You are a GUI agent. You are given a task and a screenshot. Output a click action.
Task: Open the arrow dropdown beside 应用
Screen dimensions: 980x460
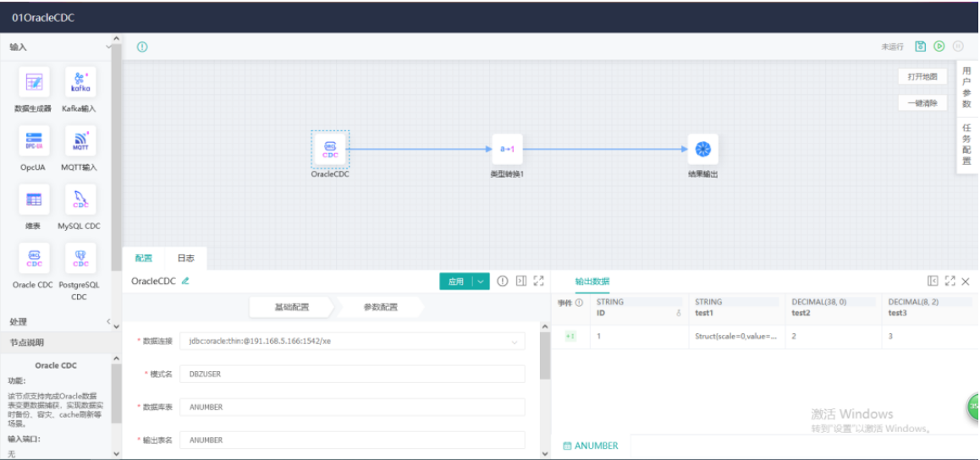481,282
